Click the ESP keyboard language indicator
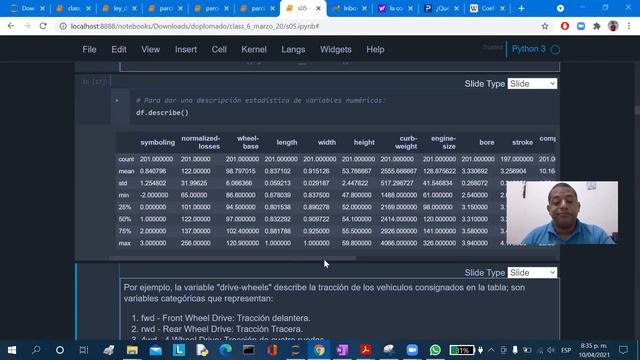640x360 pixels. 566,350
